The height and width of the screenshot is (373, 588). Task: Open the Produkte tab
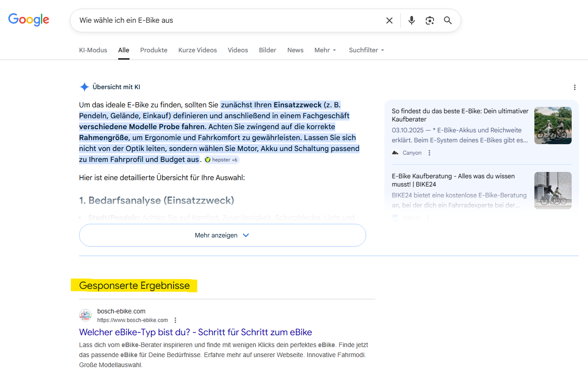[154, 50]
